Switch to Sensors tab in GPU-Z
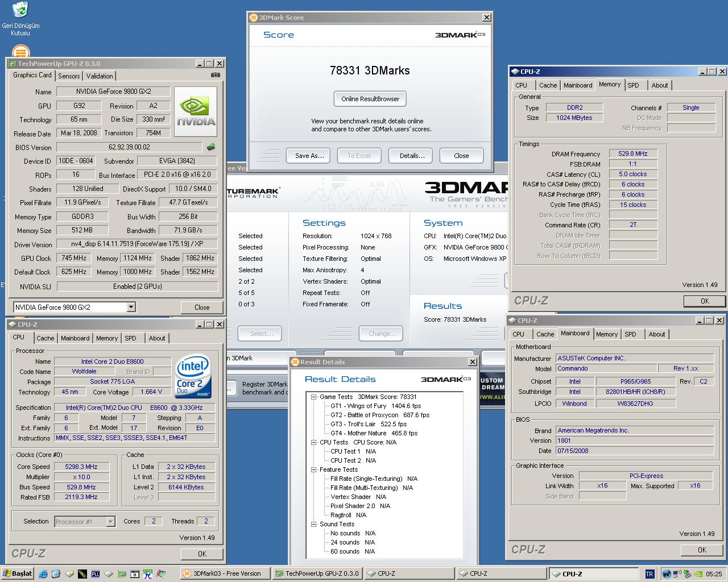This screenshot has width=728, height=582. pyautogui.click(x=69, y=76)
